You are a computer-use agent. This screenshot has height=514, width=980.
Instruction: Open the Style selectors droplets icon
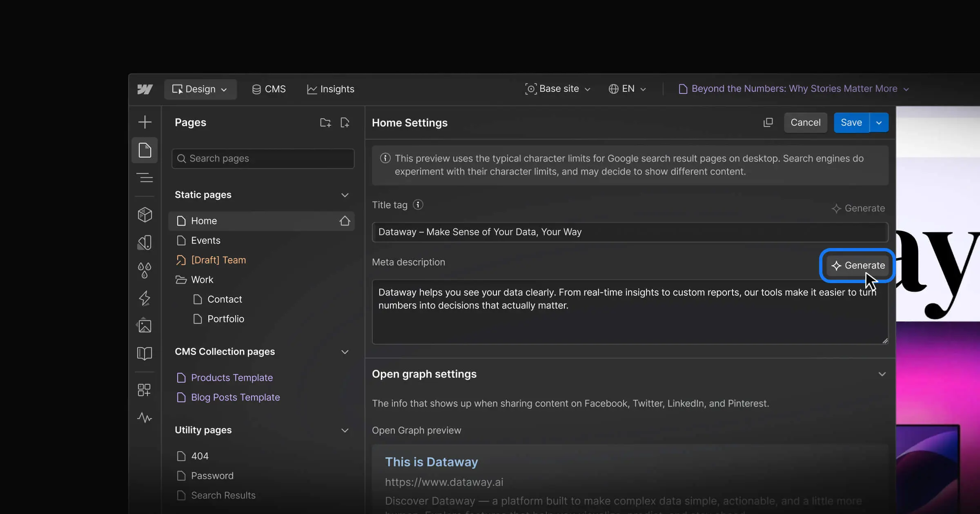[x=145, y=270]
